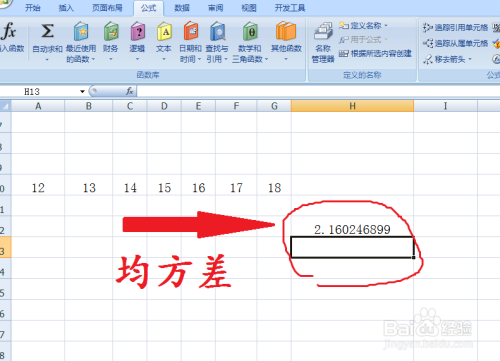This screenshot has width=500, height=361.
Task: Expand the More Functions dropdown arrow
Action: (x=286, y=60)
